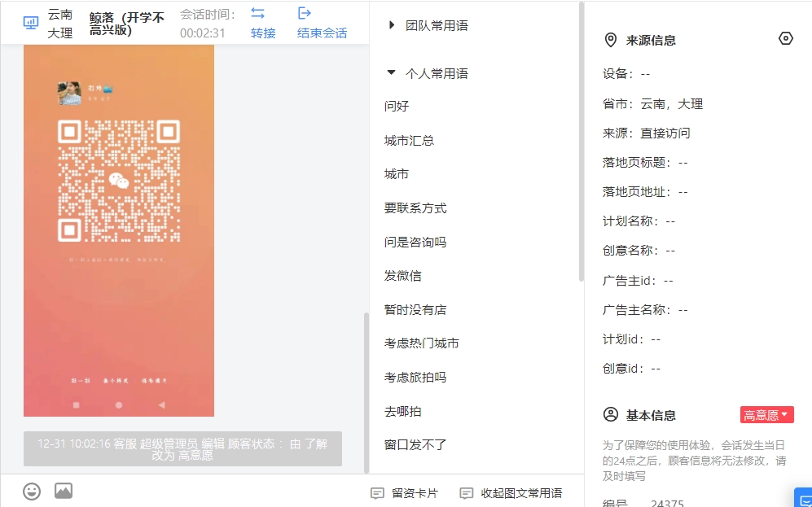Open the emoji picker smiley icon
812x507 pixels.
(x=32, y=491)
